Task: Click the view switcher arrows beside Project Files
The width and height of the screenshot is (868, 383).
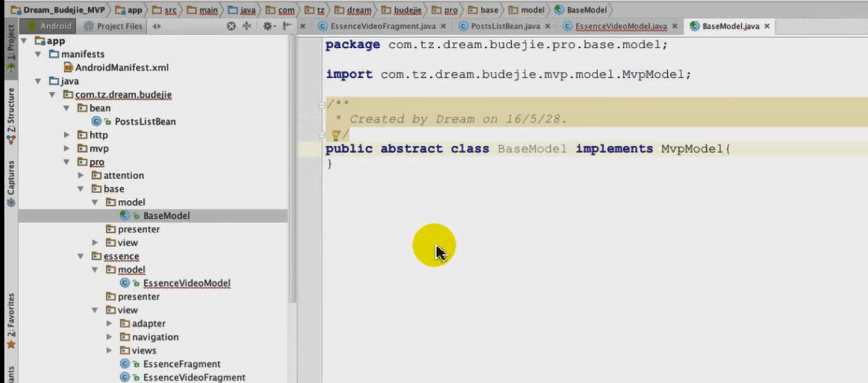Action: [157, 26]
